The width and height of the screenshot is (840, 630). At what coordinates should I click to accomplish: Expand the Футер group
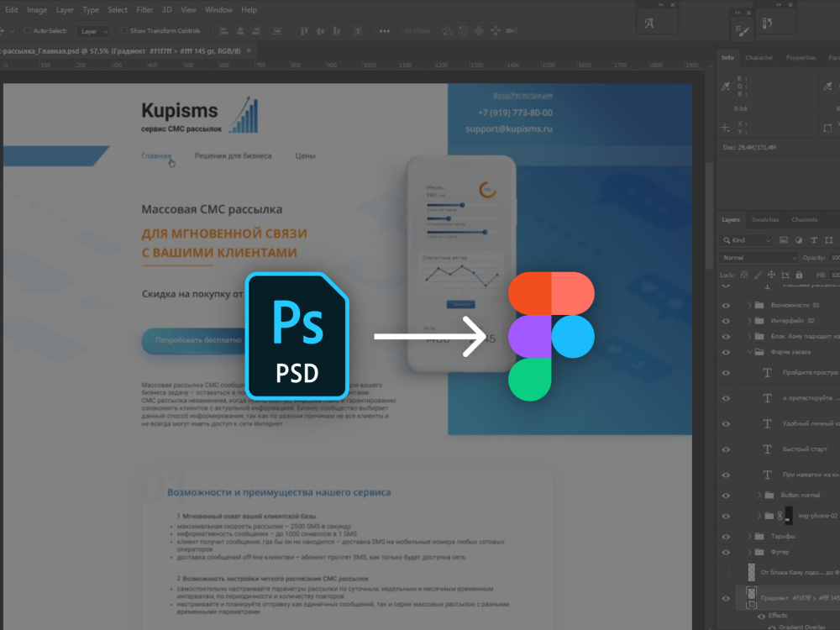[x=749, y=552]
